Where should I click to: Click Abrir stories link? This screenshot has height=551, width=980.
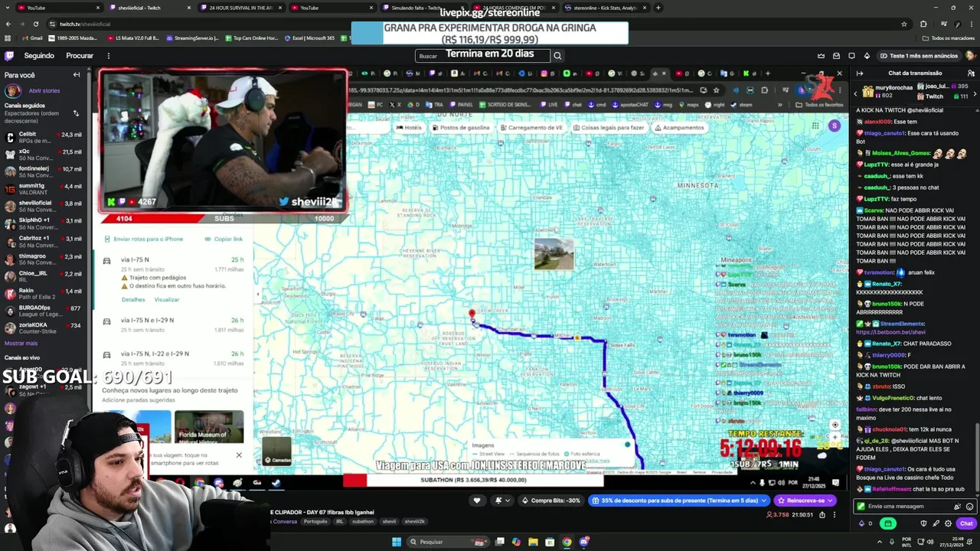44,91
